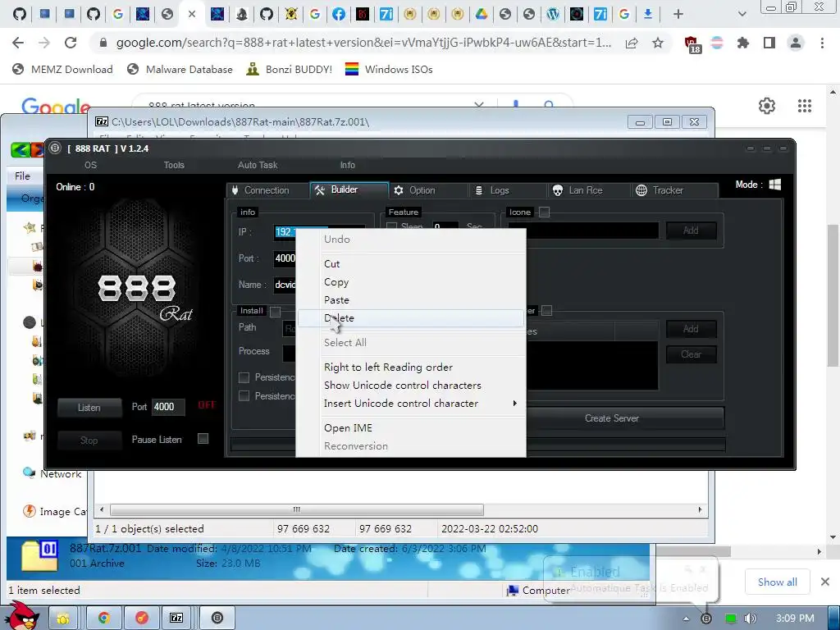Click the volume speaker tray icon
This screenshot has height=630, width=840.
[x=750, y=619]
